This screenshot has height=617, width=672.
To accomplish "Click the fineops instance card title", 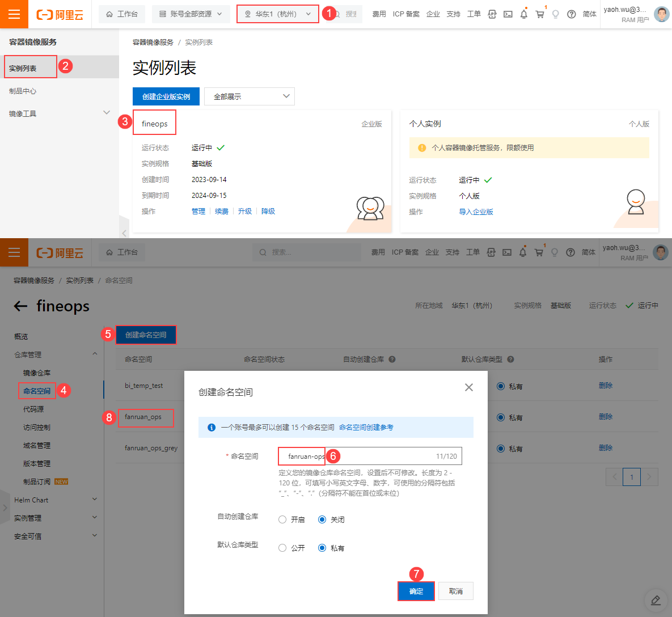I will coord(155,124).
